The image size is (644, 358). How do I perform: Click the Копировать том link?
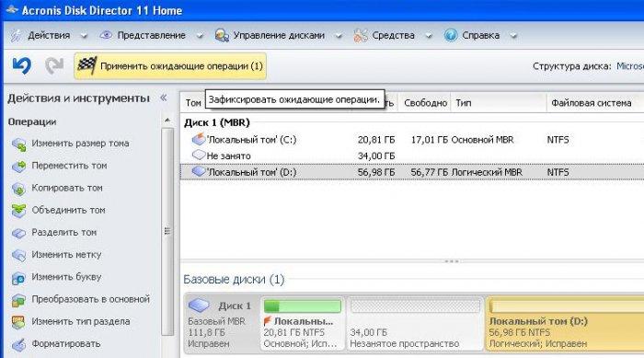click(67, 188)
